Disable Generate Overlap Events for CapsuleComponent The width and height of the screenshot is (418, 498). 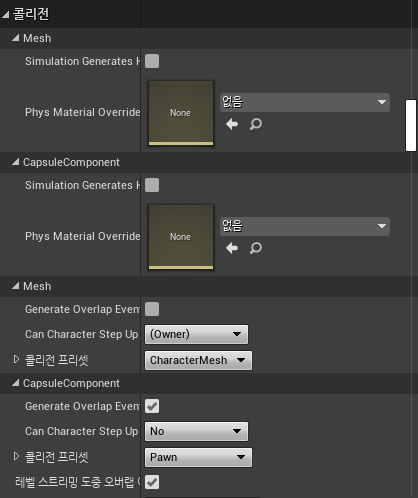pos(152,406)
